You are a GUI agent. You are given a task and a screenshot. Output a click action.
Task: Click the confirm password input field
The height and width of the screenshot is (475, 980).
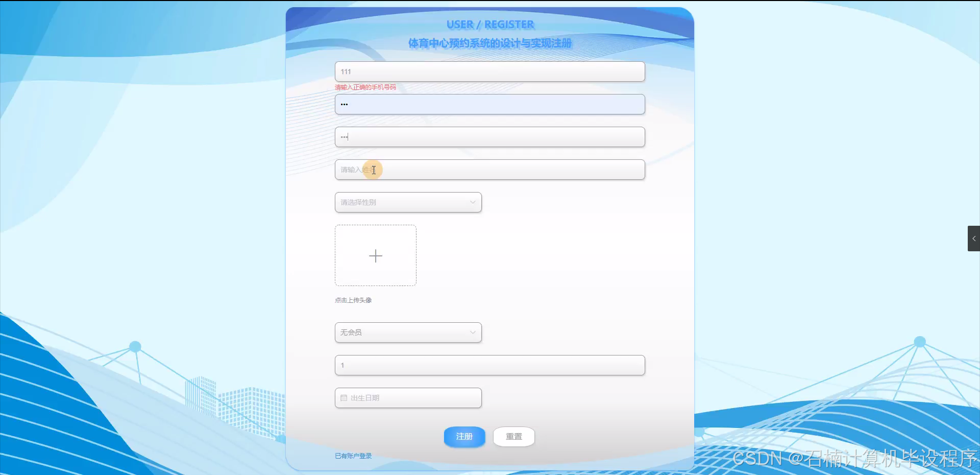click(x=489, y=136)
